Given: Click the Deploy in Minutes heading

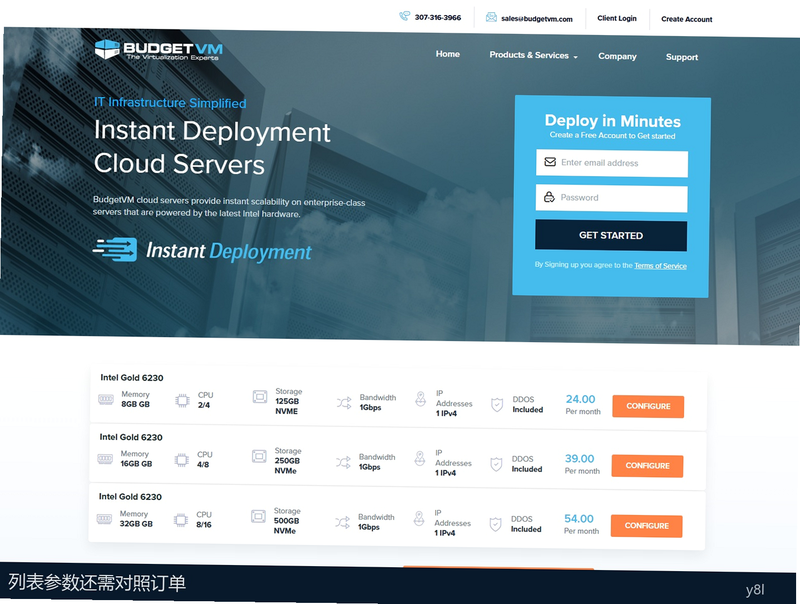Looking at the screenshot, I should [x=613, y=121].
